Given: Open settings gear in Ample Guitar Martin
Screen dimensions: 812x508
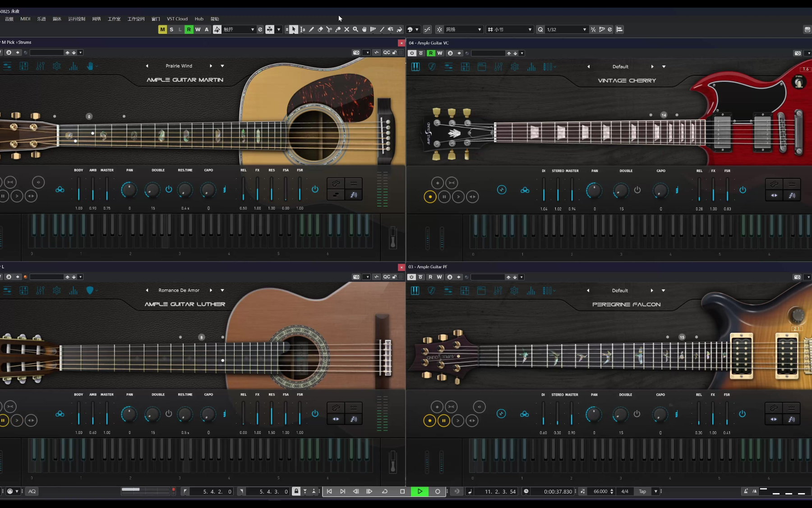Looking at the screenshot, I should pos(57,66).
